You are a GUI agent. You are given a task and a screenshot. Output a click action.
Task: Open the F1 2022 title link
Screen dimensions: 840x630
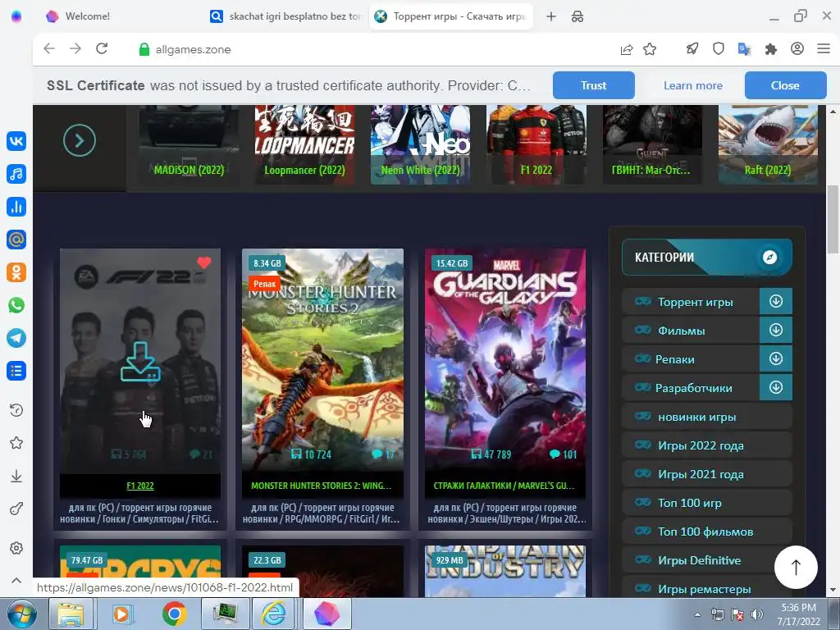click(x=139, y=486)
